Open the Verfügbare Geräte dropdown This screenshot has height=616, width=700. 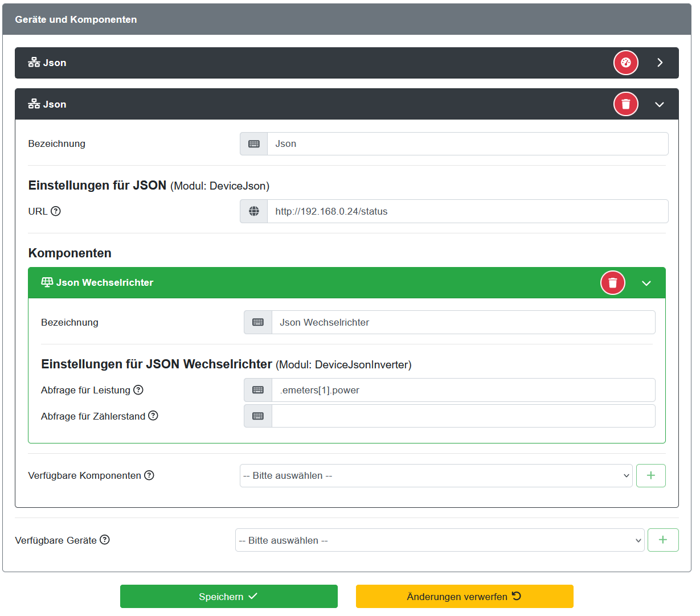(x=439, y=540)
